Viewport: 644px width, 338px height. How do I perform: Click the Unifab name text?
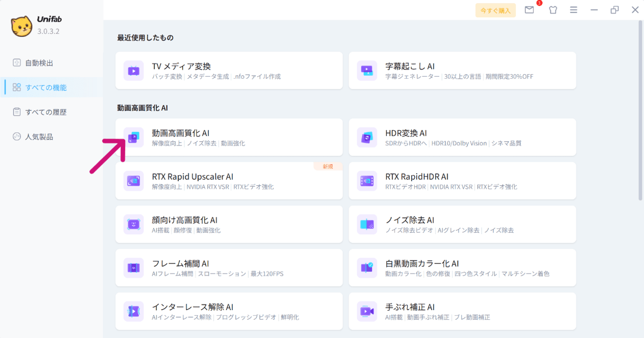pyautogui.click(x=50, y=19)
